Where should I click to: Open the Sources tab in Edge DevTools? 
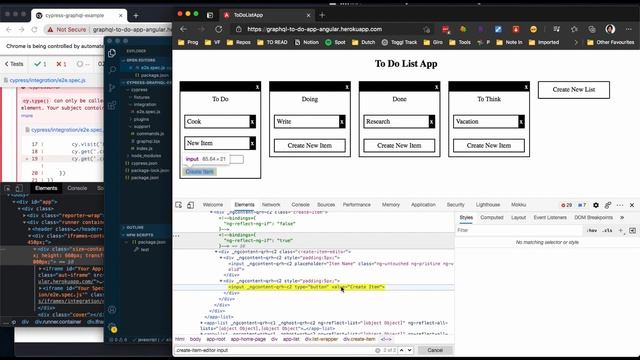pyautogui.click(x=326, y=205)
